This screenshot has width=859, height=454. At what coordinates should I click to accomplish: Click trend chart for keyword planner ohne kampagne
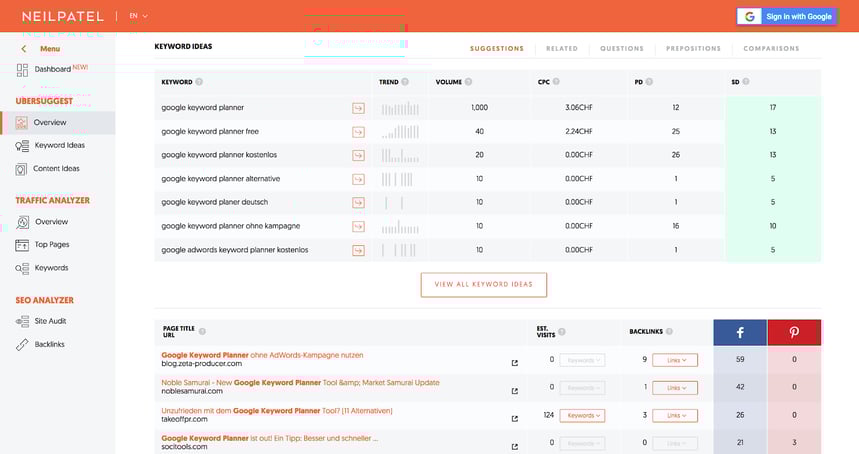[x=400, y=226]
